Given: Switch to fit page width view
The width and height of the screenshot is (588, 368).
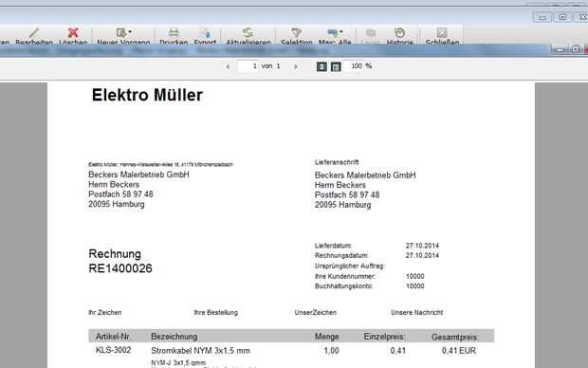Looking at the screenshot, I should click(x=336, y=66).
